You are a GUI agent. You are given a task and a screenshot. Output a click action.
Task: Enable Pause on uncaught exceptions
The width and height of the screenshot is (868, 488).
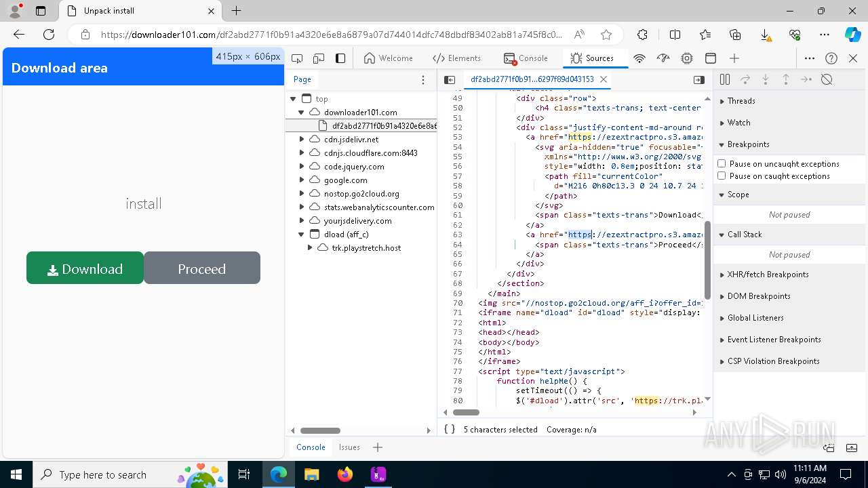coord(722,164)
